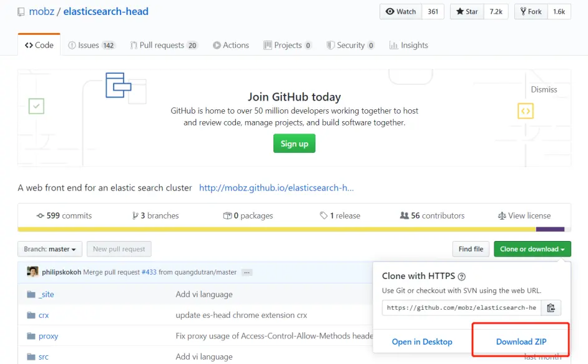Open the _site folder

pos(46,295)
